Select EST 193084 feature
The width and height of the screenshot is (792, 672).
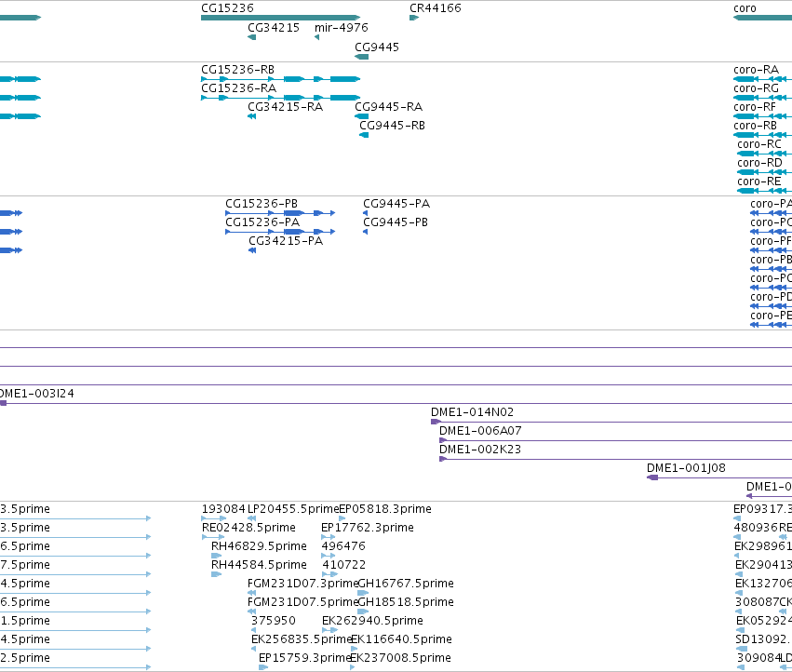click(214, 518)
